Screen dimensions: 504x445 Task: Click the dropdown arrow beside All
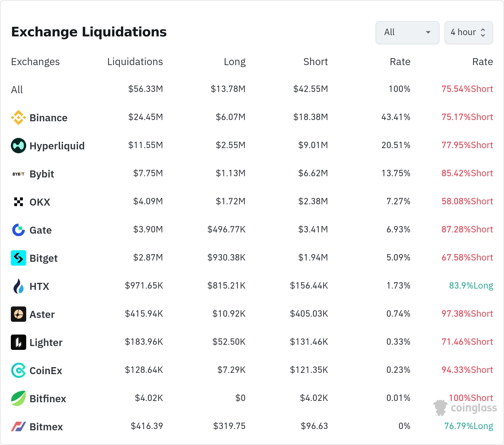pos(428,32)
